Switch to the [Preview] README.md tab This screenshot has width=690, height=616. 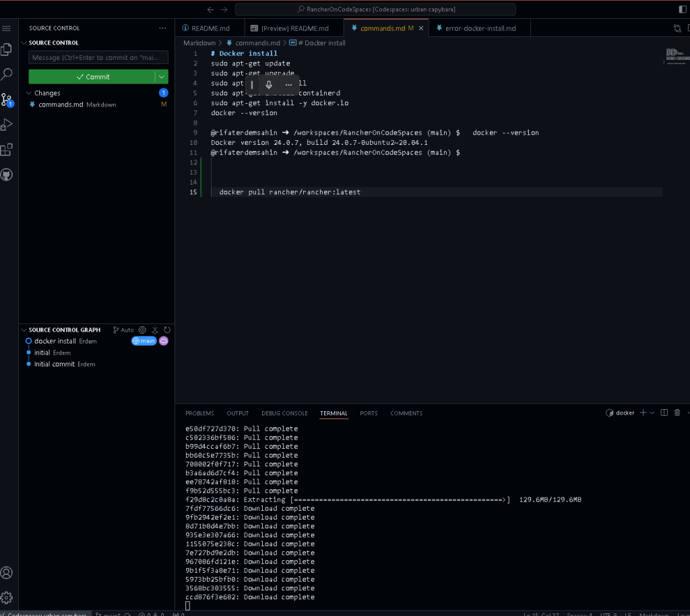coord(294,28)
